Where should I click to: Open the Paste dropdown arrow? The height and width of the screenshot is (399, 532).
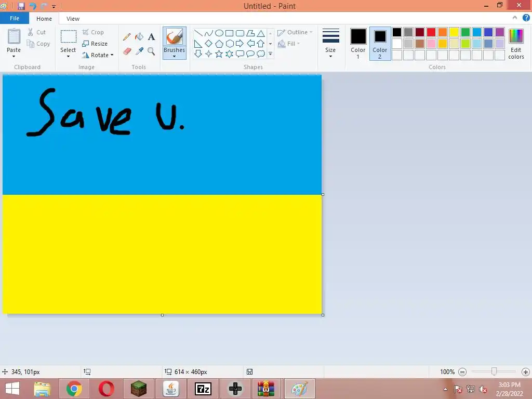(x=14, y=56)
